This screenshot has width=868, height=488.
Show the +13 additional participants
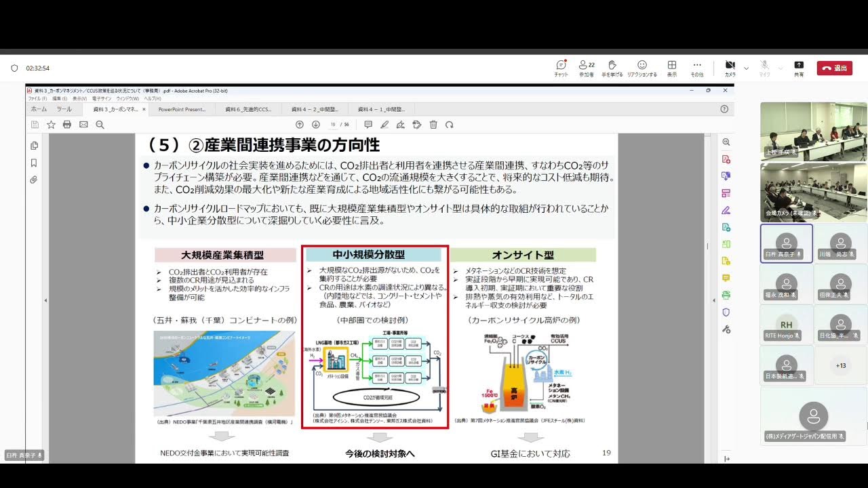tap(841, 365)
